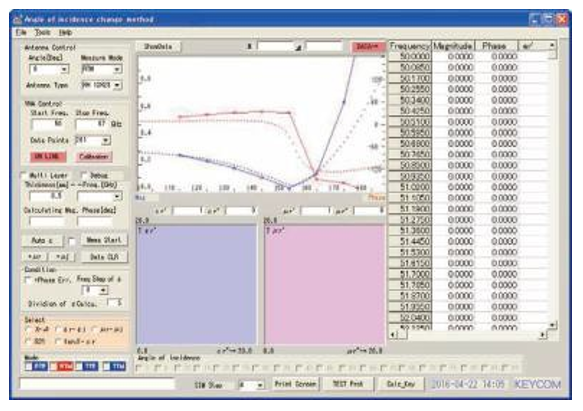Viewport: 583px width, 411px height.
Task: Select the 51.0200 frequency row
Action: tap(410, 187)
